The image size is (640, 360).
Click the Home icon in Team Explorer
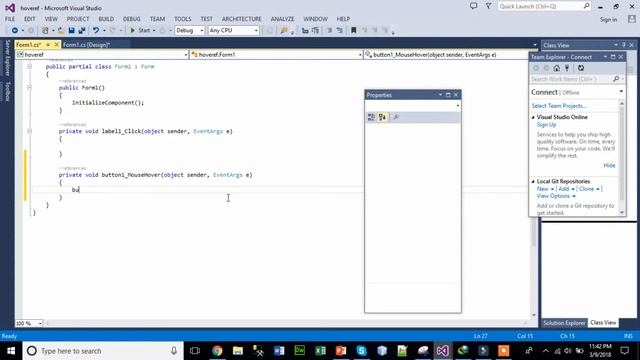(x=556, y=68)
